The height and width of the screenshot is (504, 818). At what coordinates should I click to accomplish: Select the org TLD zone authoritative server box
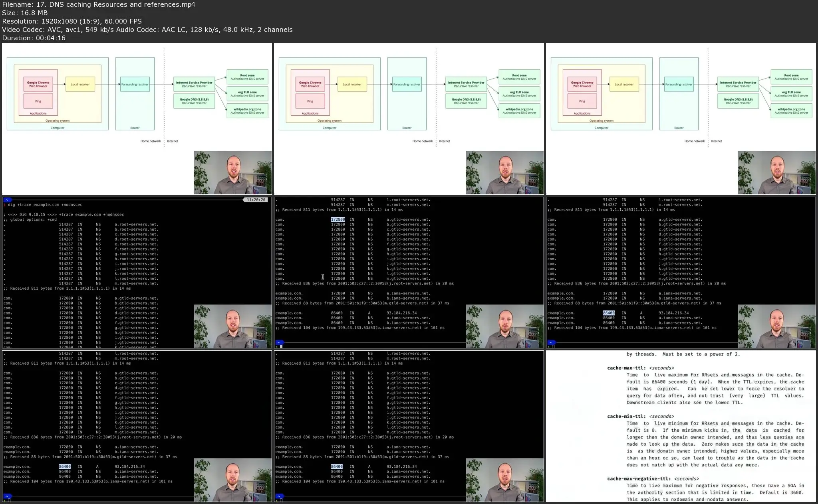pyautogui.click(x=247, y=94)
